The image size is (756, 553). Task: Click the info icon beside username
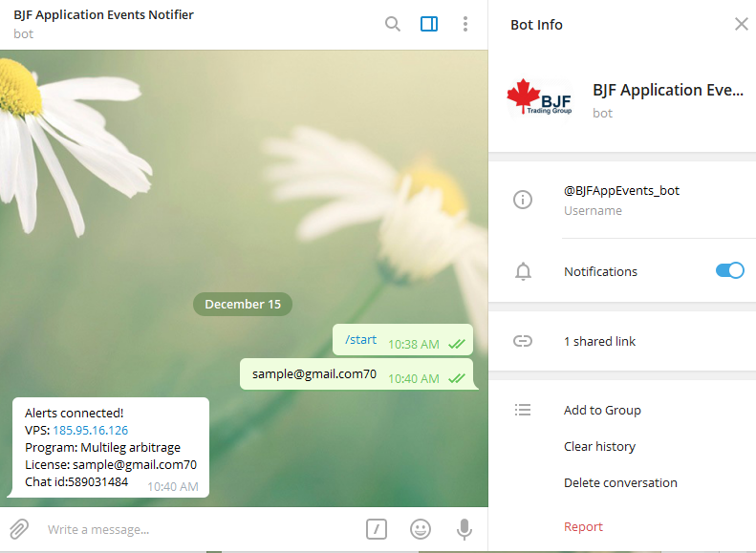coord(523,200)
